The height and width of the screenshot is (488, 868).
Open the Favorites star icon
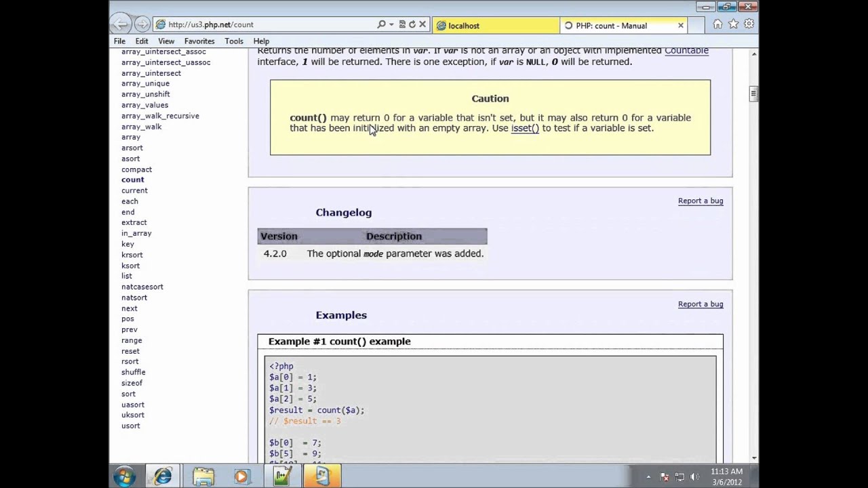tap(733, 24)
